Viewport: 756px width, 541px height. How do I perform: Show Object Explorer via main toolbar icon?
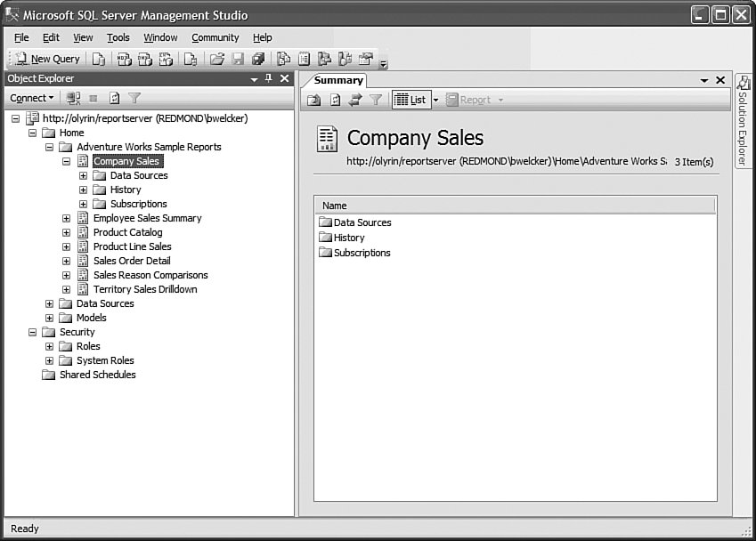324,59
